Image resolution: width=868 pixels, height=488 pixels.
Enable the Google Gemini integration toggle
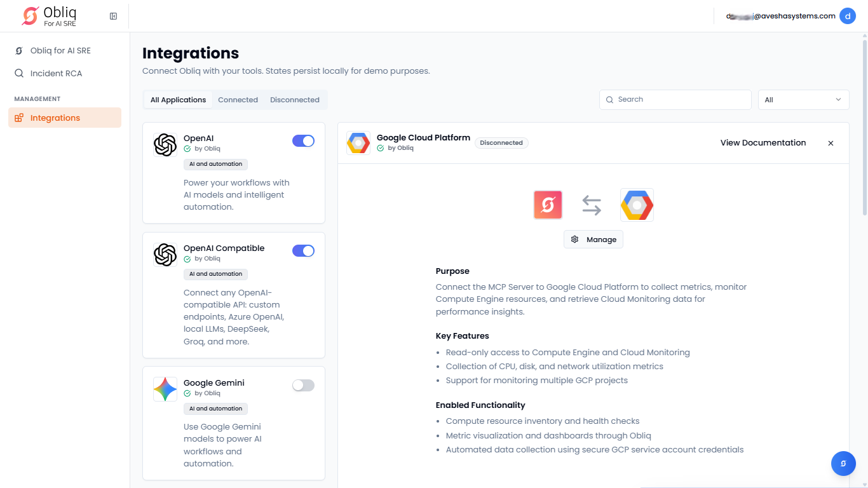(x=303, y=385)
